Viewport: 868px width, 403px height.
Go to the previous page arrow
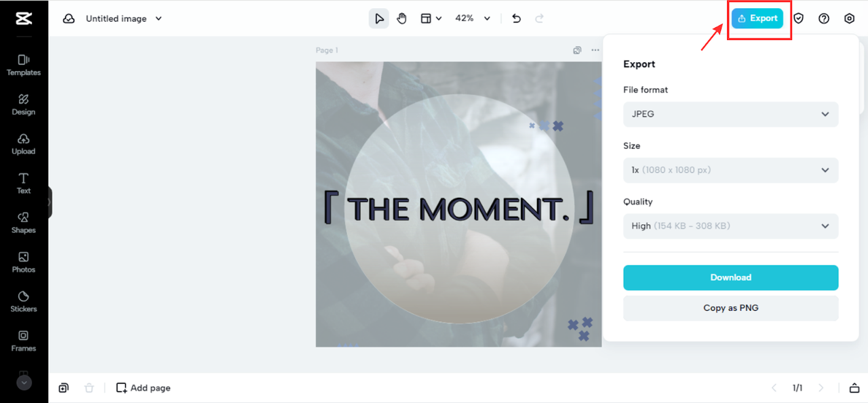pos(774,388)
